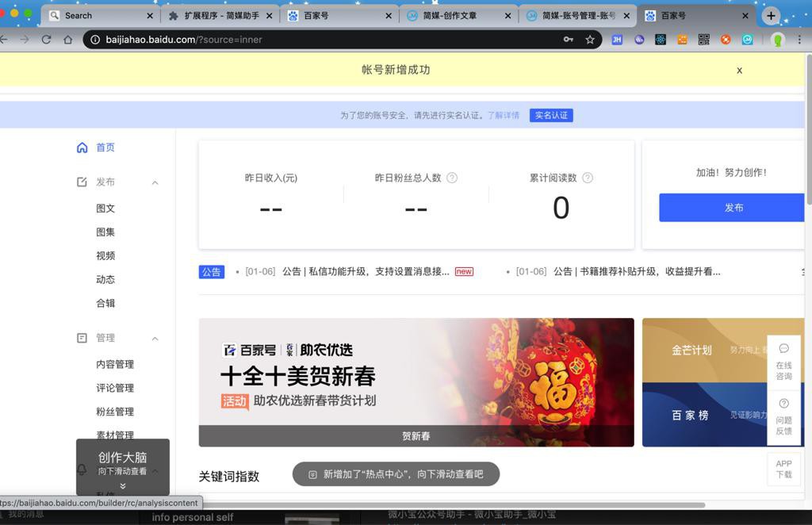Open 图文 under 发布

coord(105,208)
